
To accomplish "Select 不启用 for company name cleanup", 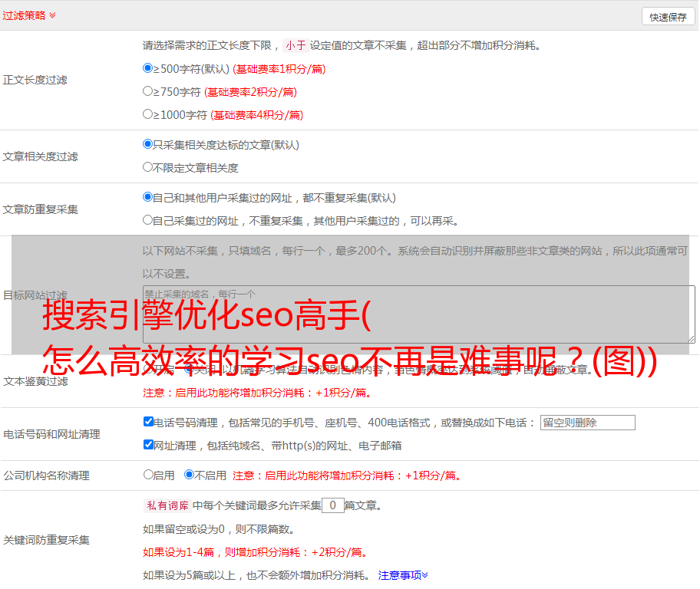I will (189, 475).
